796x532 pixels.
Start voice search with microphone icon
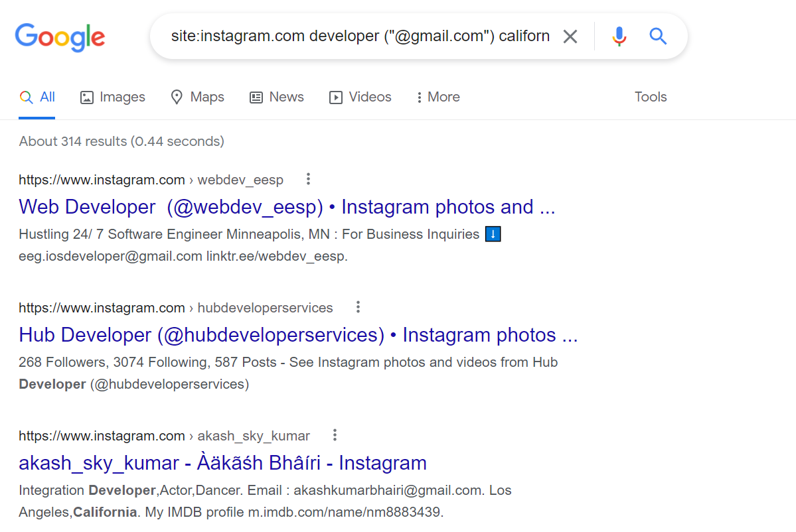(x=619, y=36)
